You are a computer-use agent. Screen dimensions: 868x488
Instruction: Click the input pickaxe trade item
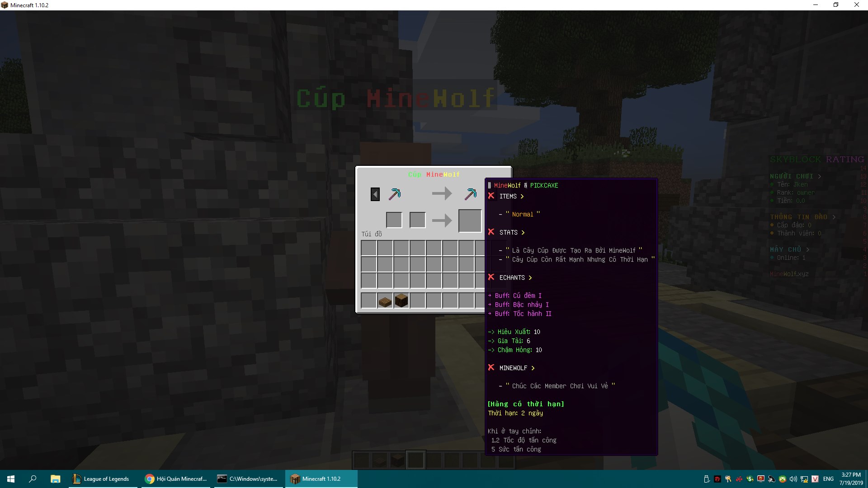(395, 194)
